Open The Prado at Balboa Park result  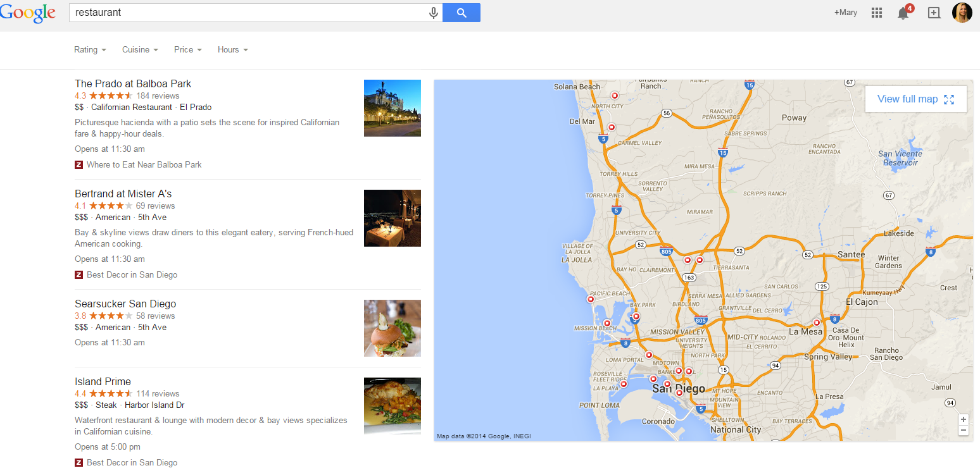point(133,83)
